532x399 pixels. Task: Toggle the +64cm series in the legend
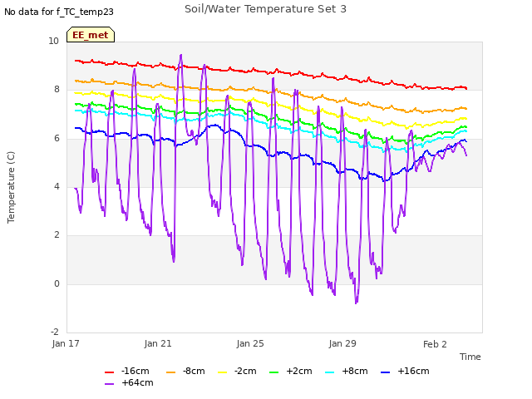[x=129, y=383]
